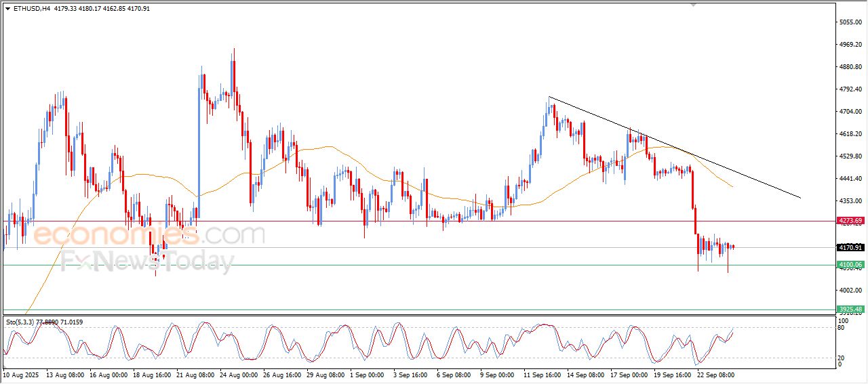This screenshot has width=868, height=384.
Task: Select the green horizontal line at 4100.06
Action: click(419, 265)
